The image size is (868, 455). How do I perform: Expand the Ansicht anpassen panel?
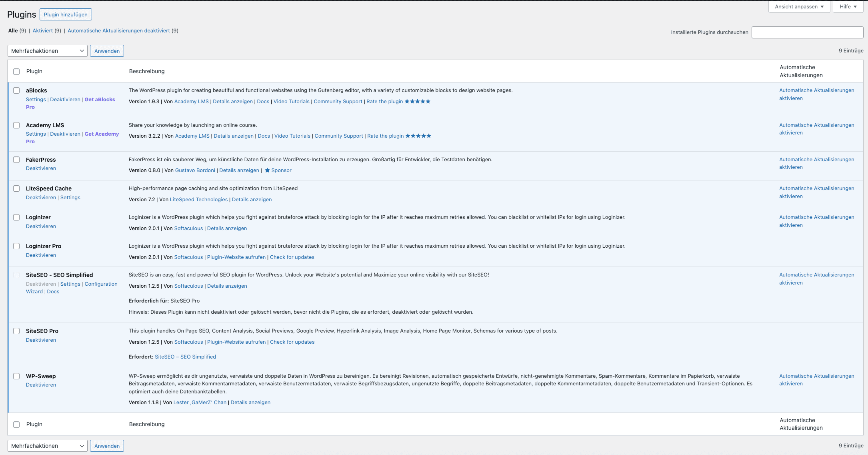799,6
